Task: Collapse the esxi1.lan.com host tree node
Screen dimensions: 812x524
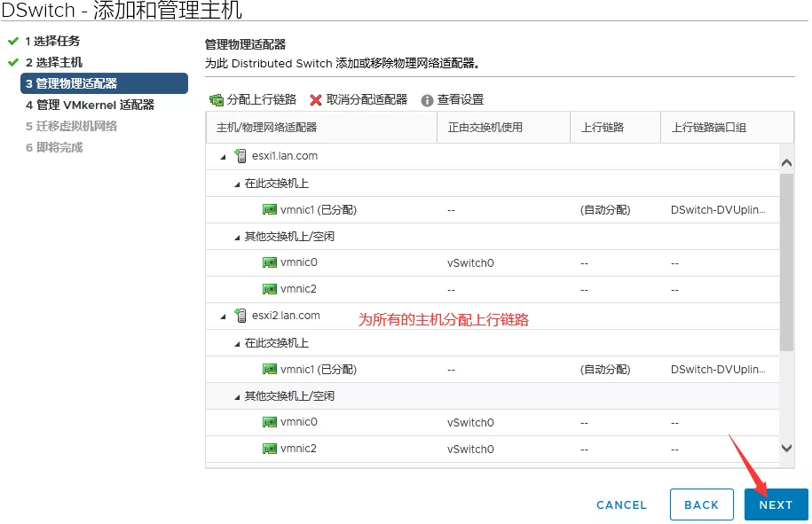Action: tap(223, 157)
